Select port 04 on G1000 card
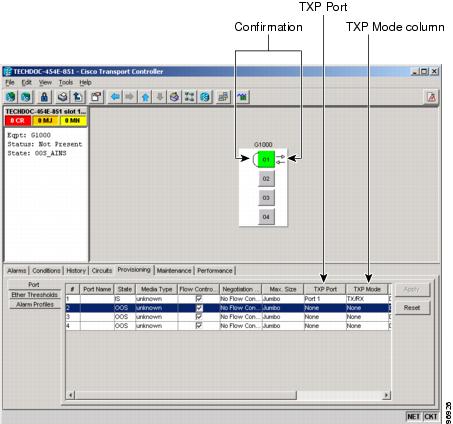The image size is (453, 424). coord(266,217)
